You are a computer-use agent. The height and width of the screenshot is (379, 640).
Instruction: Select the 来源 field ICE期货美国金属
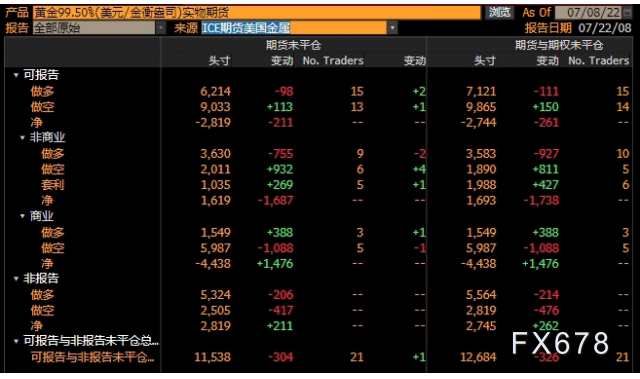pyautogui.click(x=294, y=28)
